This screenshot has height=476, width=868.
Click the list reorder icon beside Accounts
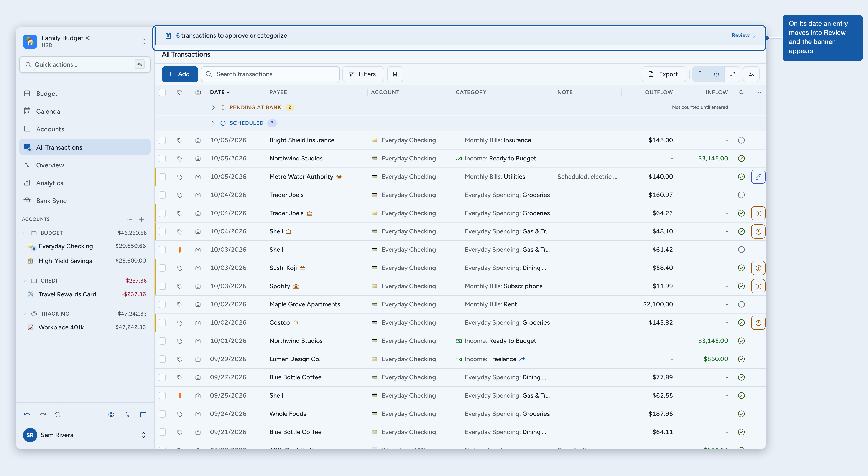(130, 220)
